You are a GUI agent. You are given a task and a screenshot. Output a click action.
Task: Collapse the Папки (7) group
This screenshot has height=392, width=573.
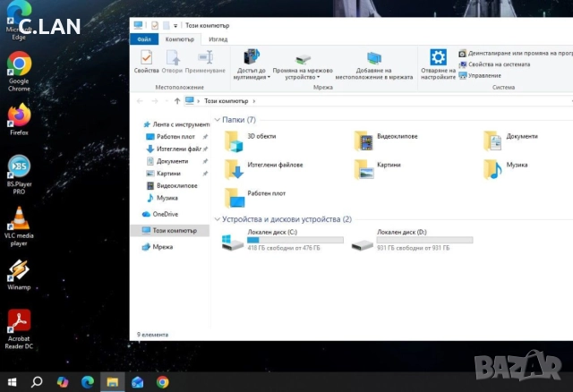click(218, 119)
